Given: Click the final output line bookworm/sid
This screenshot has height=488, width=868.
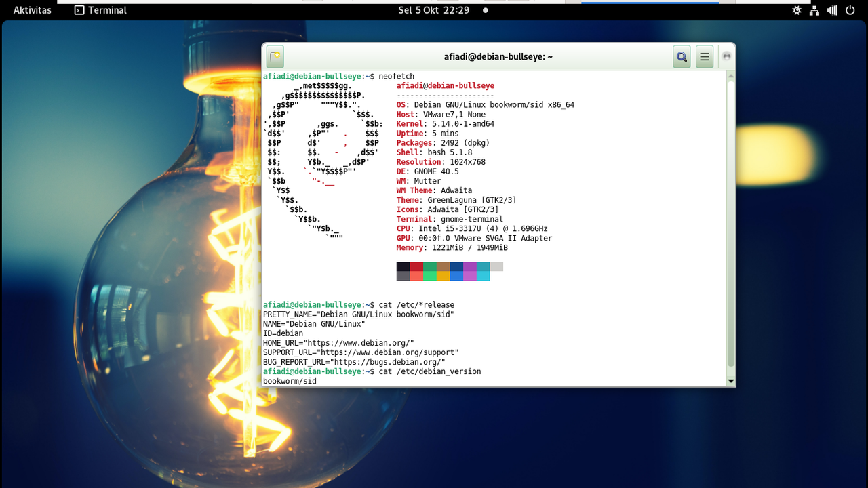Looking at the screenshot, I should tap(290, 381).
